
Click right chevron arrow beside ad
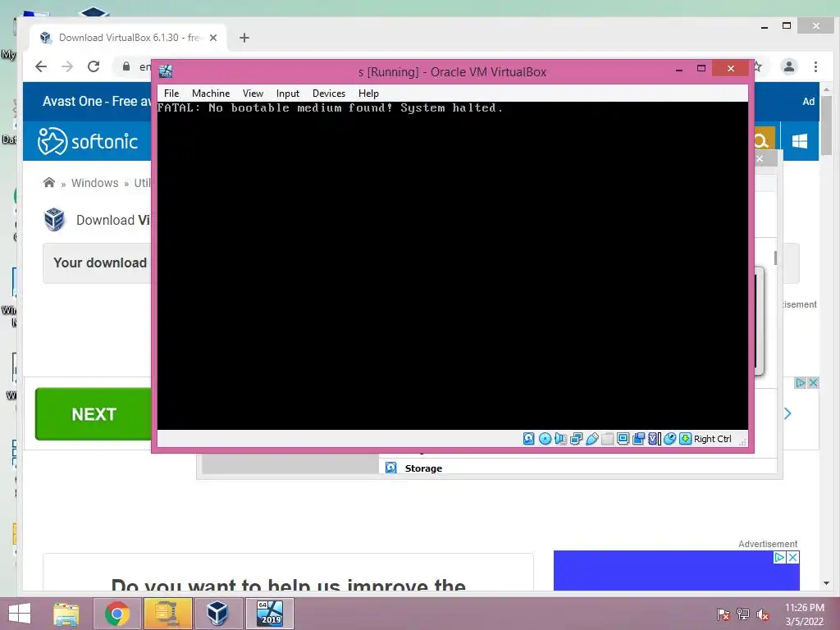(787, 413)
